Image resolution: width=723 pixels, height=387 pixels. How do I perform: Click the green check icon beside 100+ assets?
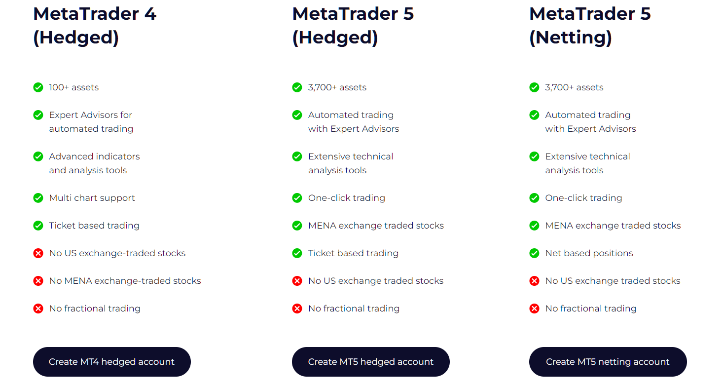click(x=38, y=87)
